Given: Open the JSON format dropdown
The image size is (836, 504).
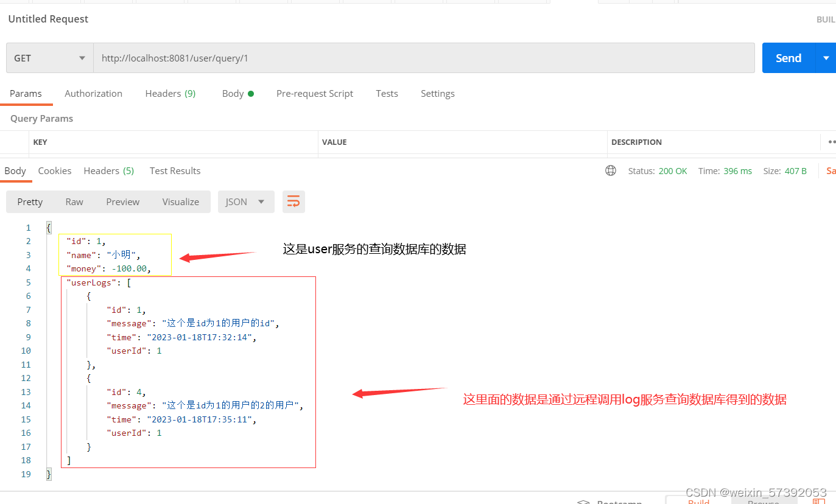Looking at the screenshot, I should click(246, 201).
